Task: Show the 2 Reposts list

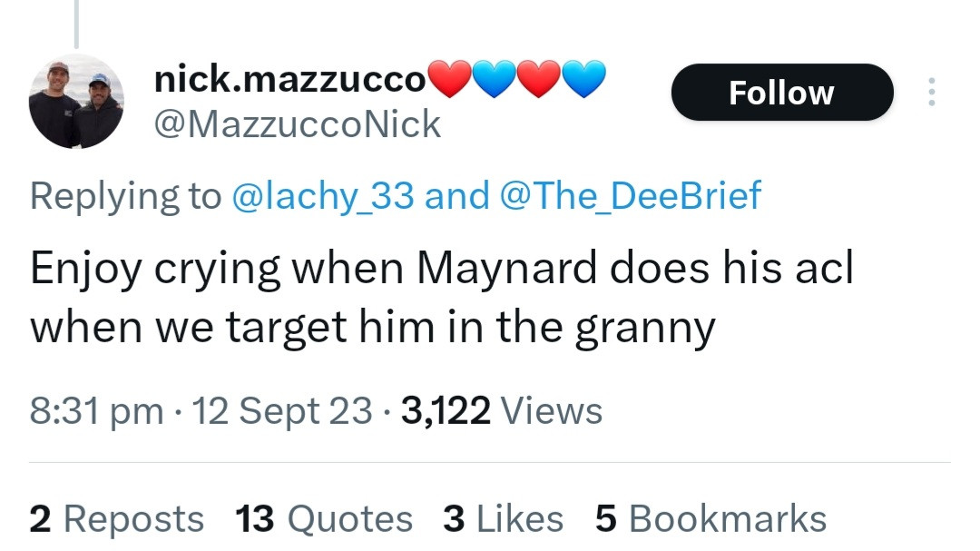Action: [x=117, y=519]
